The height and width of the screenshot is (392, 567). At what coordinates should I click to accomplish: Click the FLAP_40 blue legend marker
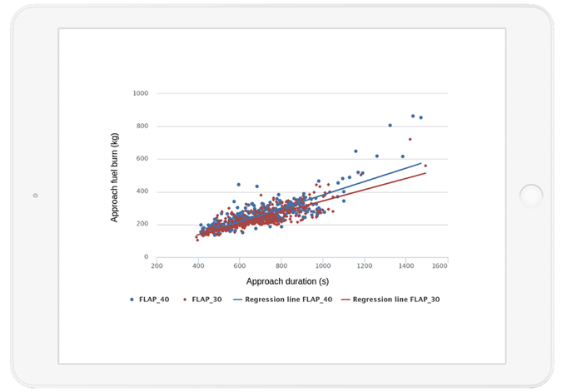(x=132, y=300)
